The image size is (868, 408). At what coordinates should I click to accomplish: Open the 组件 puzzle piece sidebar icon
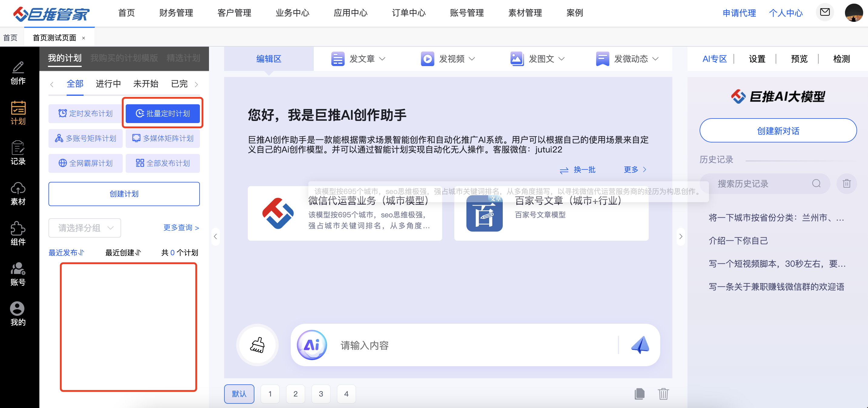pos(18,233)
